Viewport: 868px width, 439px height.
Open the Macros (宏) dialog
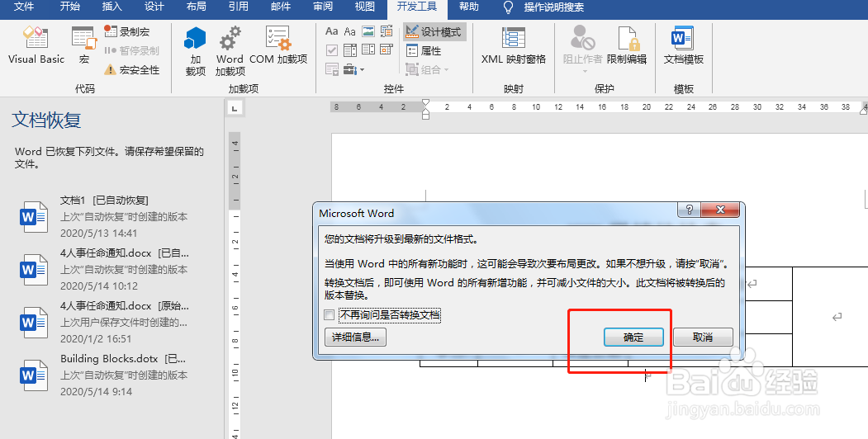point(84,45)
